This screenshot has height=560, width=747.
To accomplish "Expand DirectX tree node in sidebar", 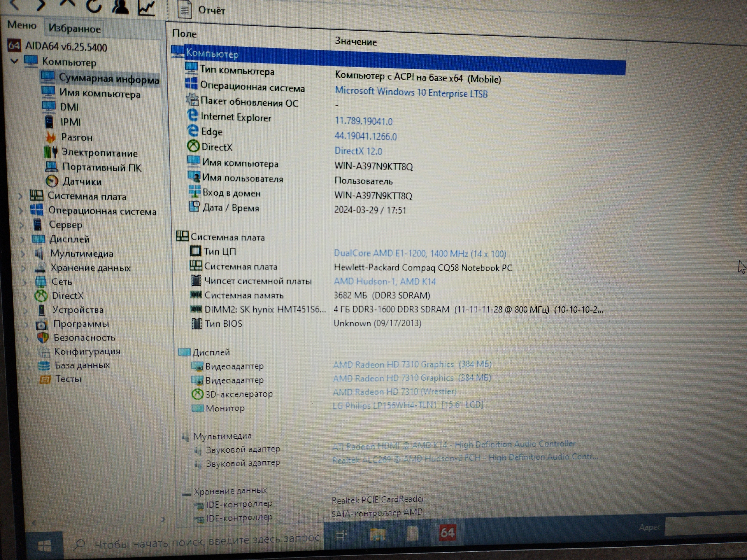I will [x=25, y=297].
